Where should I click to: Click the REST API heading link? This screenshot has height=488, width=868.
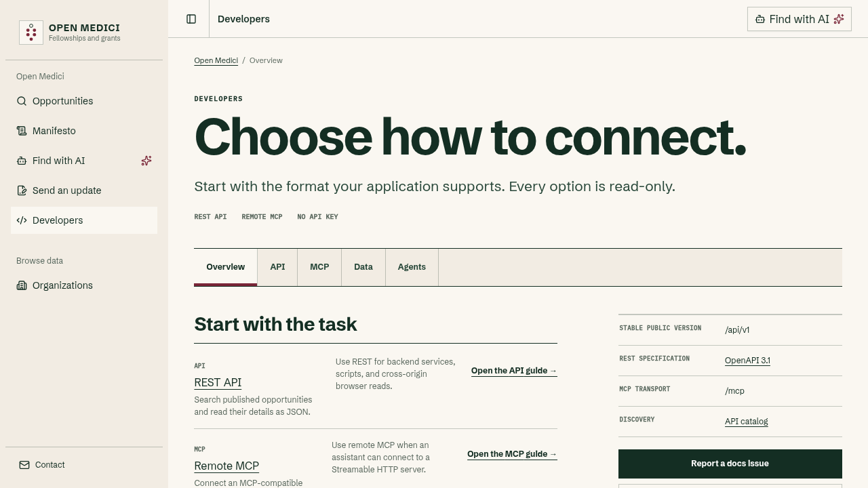[218, 382]
